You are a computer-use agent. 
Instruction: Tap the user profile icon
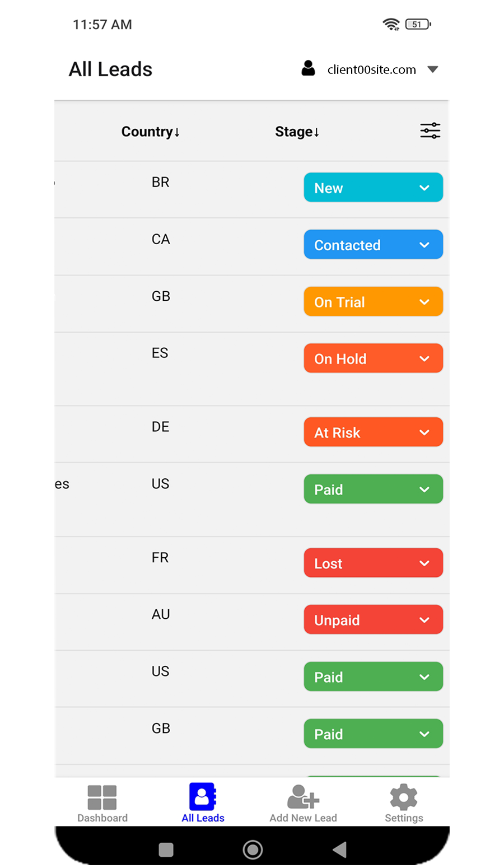click(x=308, y=68)
